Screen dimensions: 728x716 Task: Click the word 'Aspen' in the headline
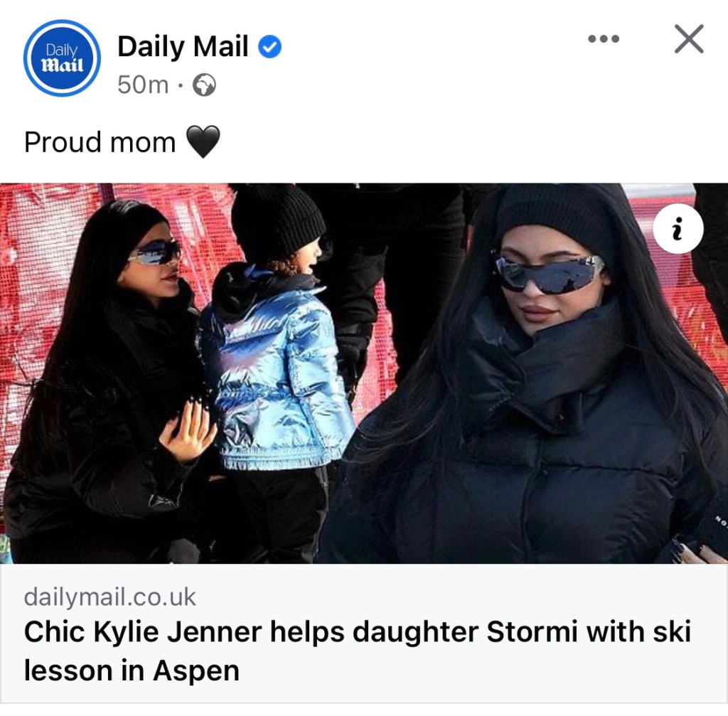click(196, 671)
